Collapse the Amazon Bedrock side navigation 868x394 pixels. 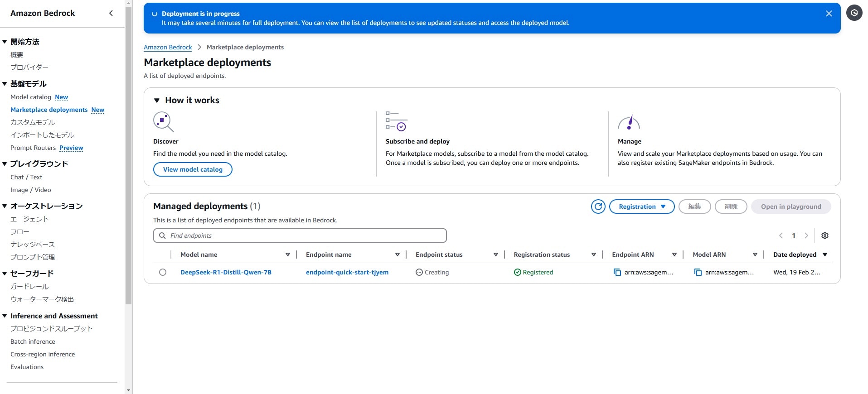(x=111, y=13)
